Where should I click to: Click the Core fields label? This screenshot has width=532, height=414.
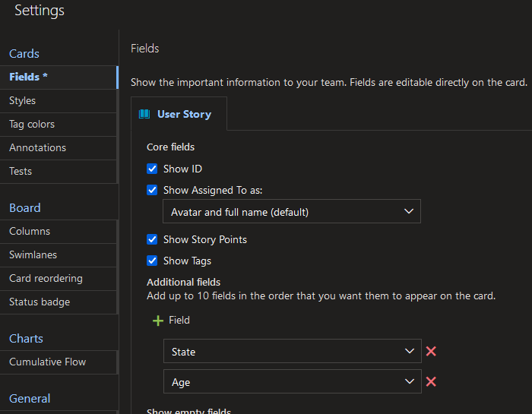click(170, 147)
